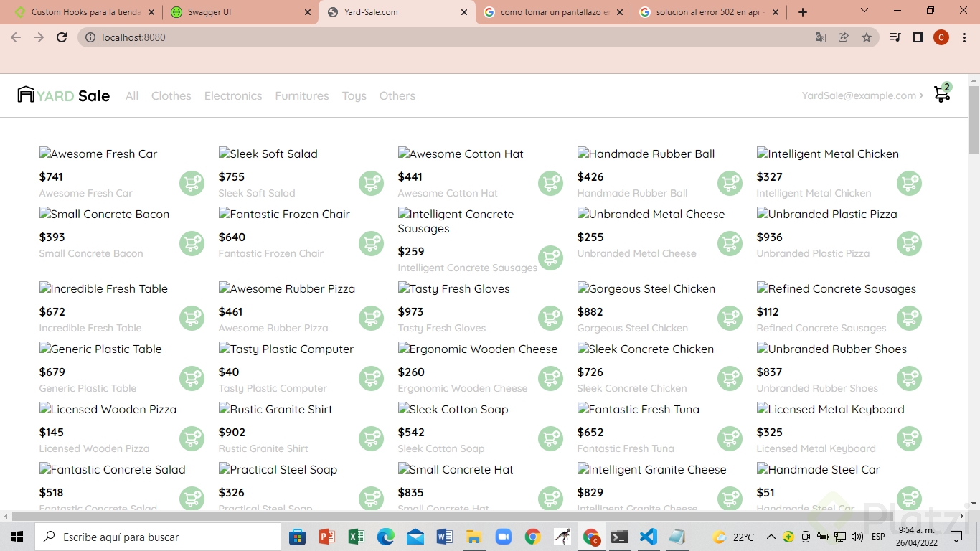Open the shopping cart icon showing 2 items

pyautogui.click(x=942, y=94)
